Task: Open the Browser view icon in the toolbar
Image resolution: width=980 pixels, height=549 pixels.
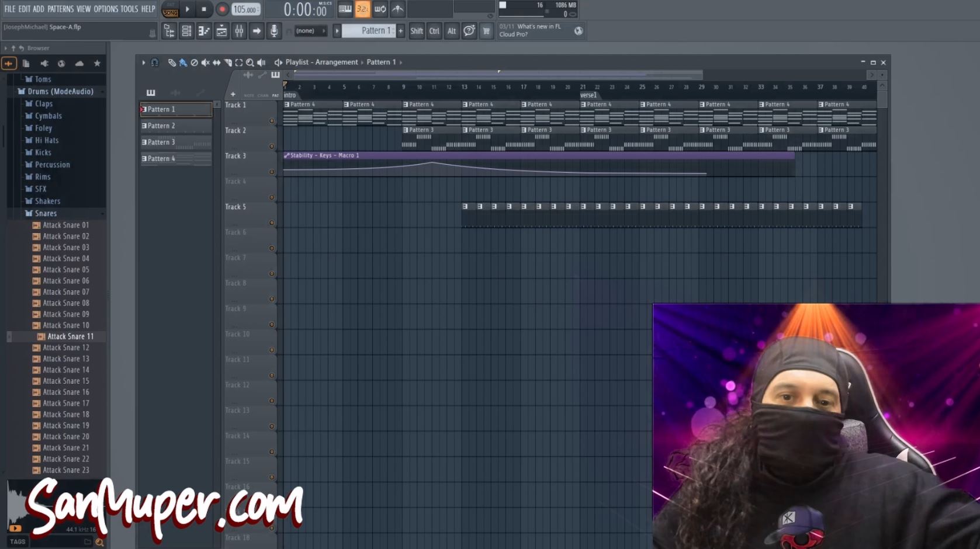Action: pyautogui.click(x=169, y=30)
